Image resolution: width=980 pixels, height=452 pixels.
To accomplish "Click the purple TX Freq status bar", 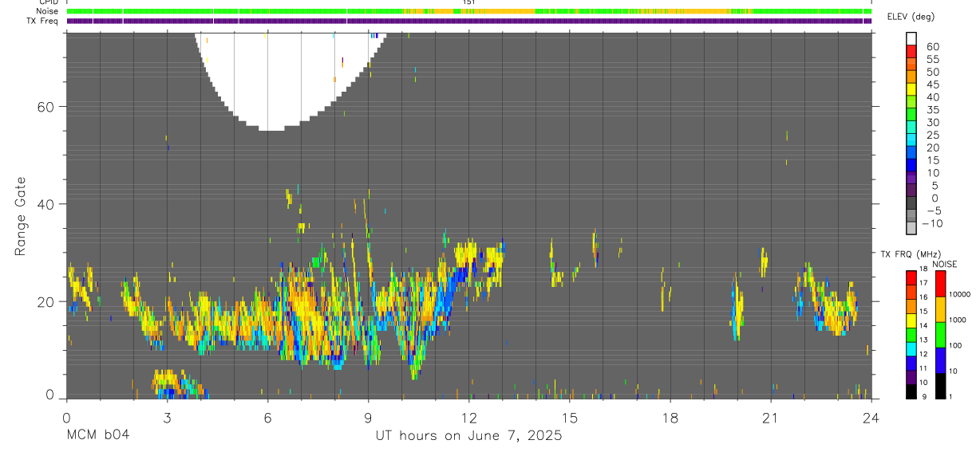I will click(x=468, y=21).
